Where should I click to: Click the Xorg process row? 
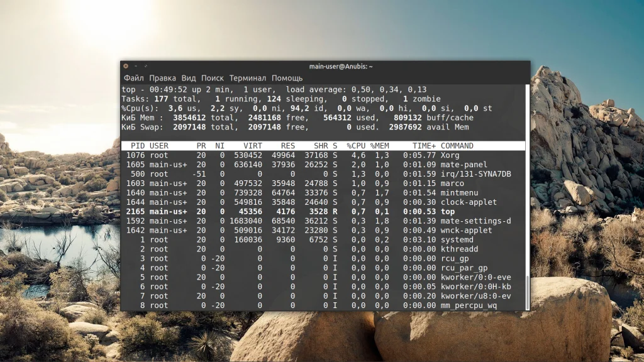click(x=314, y=155)
